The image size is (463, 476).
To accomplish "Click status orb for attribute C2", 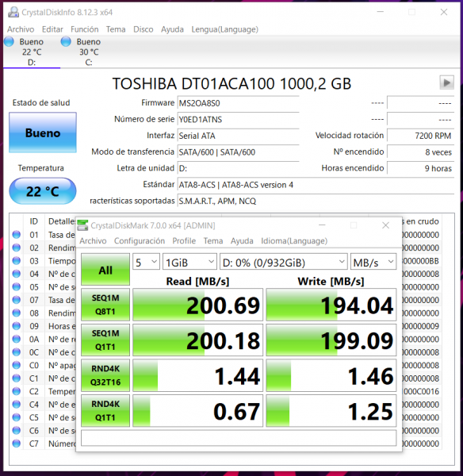I will point(17,391).
